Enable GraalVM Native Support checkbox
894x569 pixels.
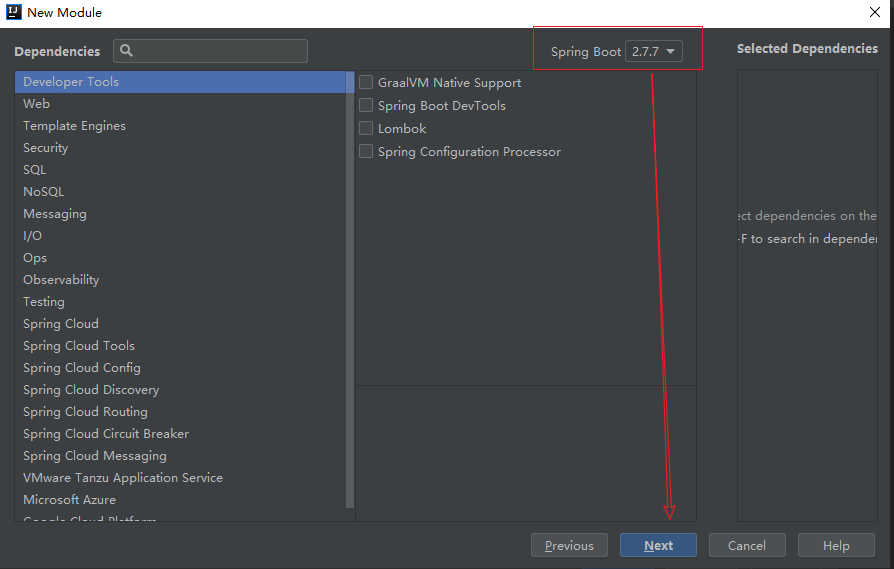click(x=366, y=83)
